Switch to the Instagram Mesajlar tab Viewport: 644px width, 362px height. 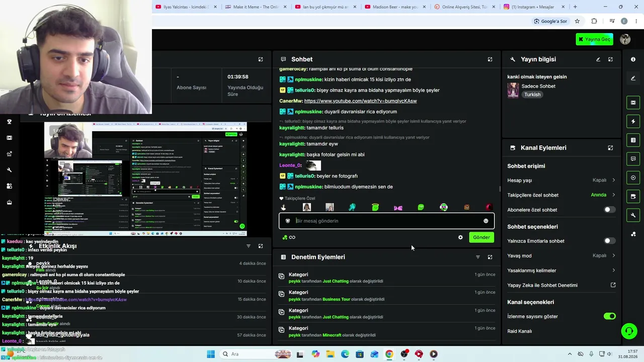[533, 7]
